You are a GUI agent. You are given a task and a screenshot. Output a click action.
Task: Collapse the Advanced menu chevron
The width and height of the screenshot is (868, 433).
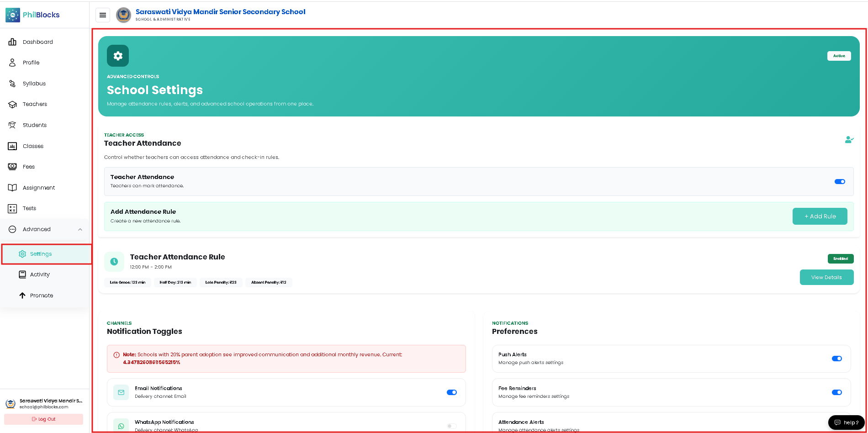(x=80, y=229)
